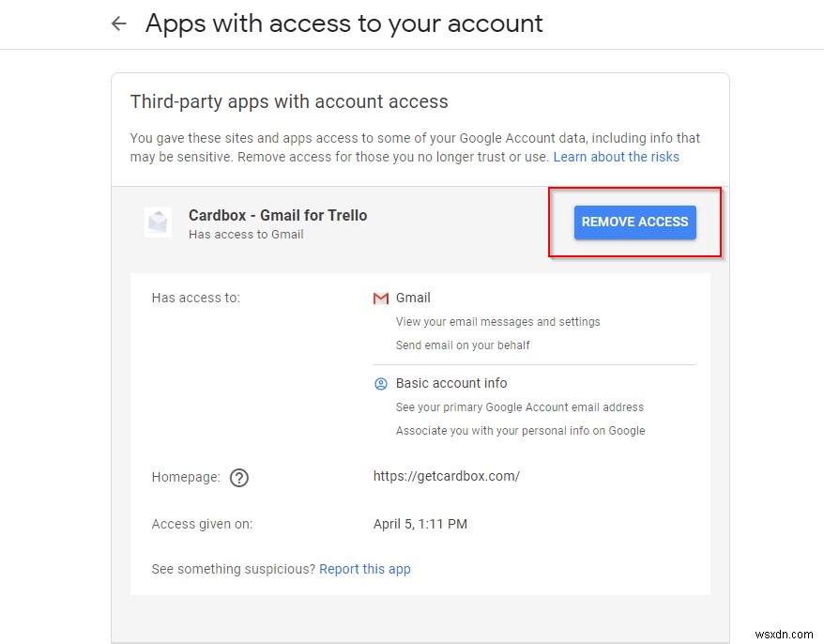Click the 'April 5, 1:11 PM' access date
The image size is (824, 644).
point(420,524)
